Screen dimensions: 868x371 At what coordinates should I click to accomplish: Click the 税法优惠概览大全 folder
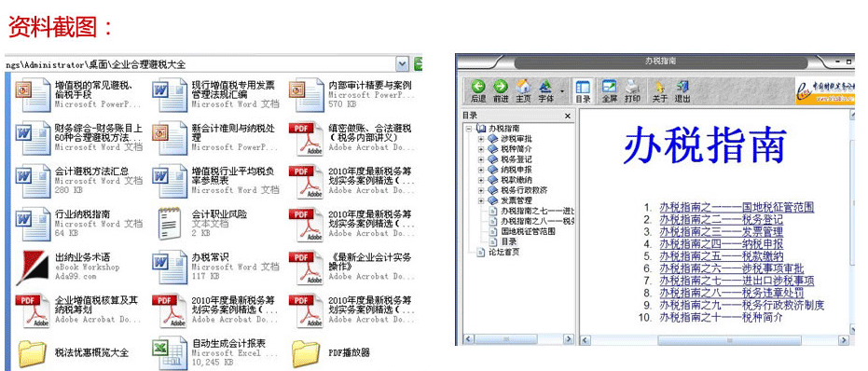[92, 352]
